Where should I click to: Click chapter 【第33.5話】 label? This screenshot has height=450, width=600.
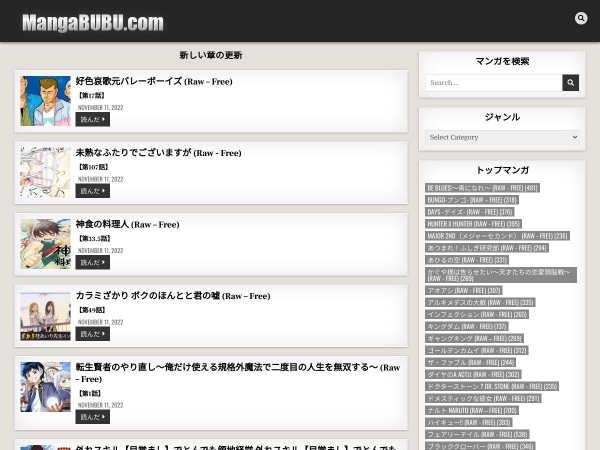pyautogui.click(x=95, y=238)
